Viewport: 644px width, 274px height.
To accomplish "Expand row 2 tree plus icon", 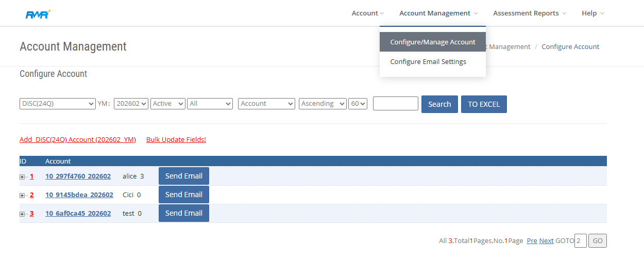I will coord(22,196).
